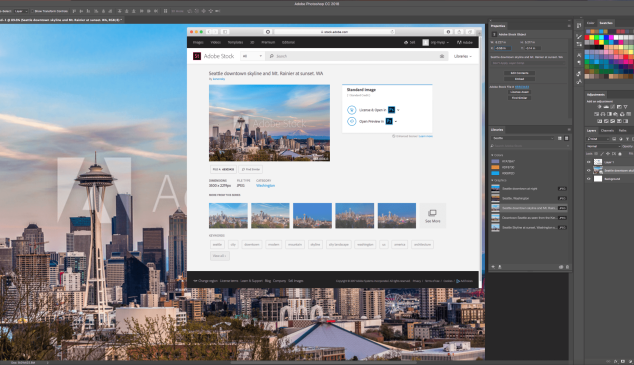Click the Open Preview eye icon
Screen dimensions: 634x365
tap(352, 121)
